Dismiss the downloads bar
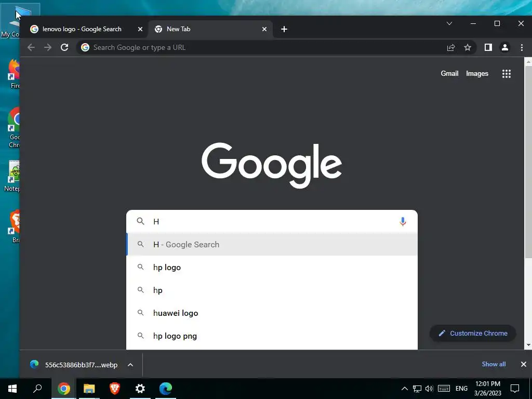Viewport: 532px width, 399px height. coord(524,364)
